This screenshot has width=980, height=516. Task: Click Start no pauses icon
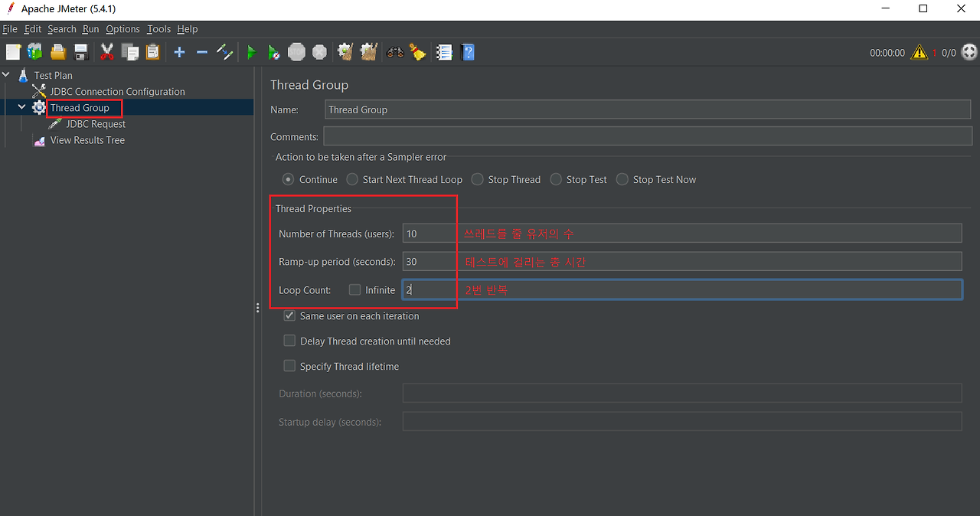pos(274,52)
